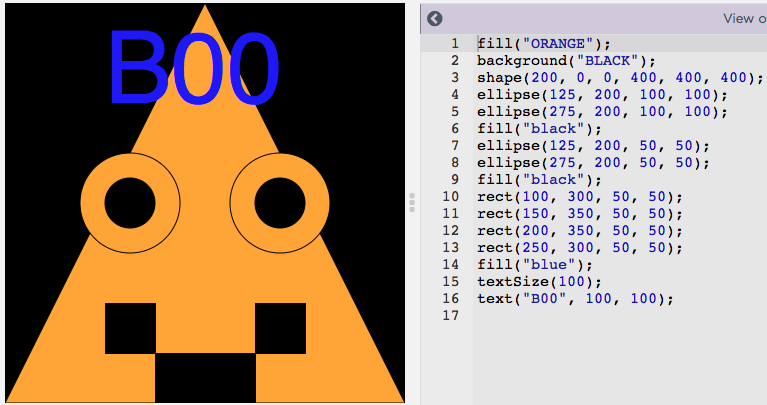The height and width of the screenshot is (405, 767).
Task: Click the rect(200, 350, 50, 50) line
Action: click(580, 230)
